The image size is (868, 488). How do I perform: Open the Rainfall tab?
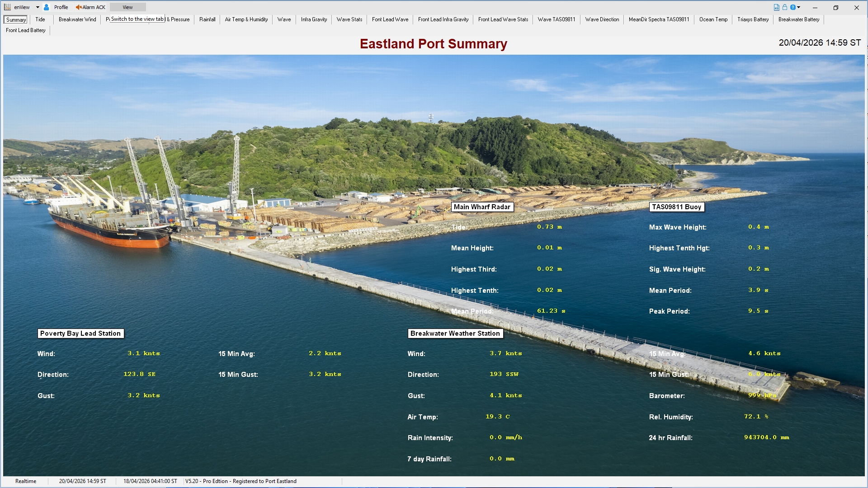[x=207, y=19]
